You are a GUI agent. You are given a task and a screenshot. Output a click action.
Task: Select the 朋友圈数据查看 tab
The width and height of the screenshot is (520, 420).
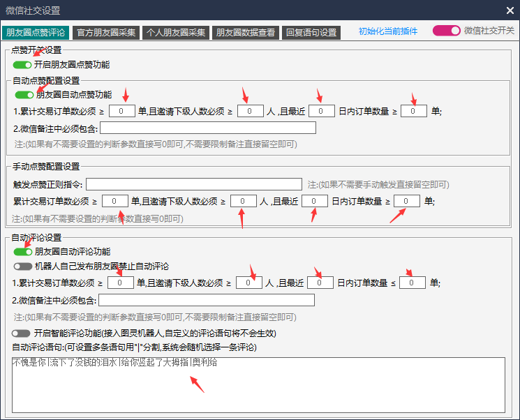(245, 32)
